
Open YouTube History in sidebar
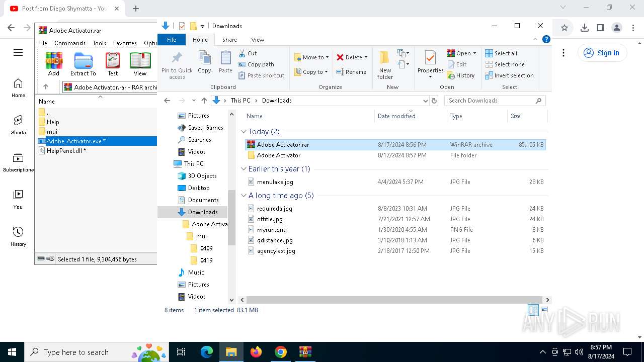click(18, 236)
